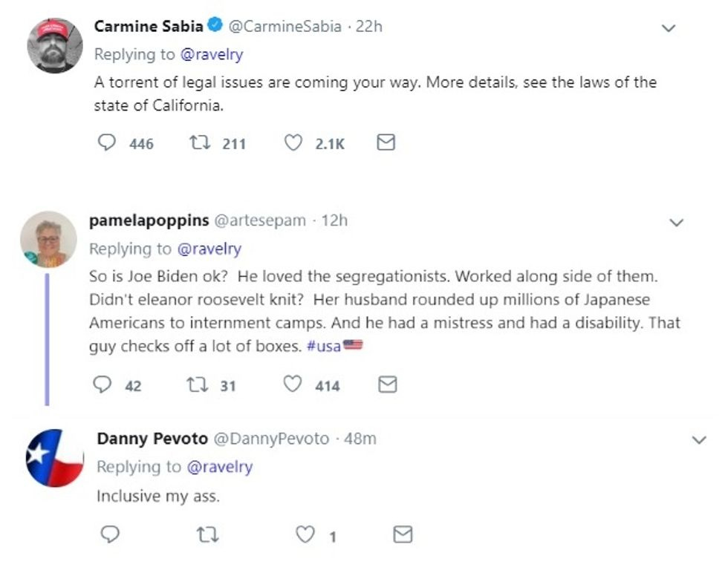Image resolution: width=728 pixels, height=573 pixels.
Task: Open the #usa hashtag link
Action: point(323,347)
